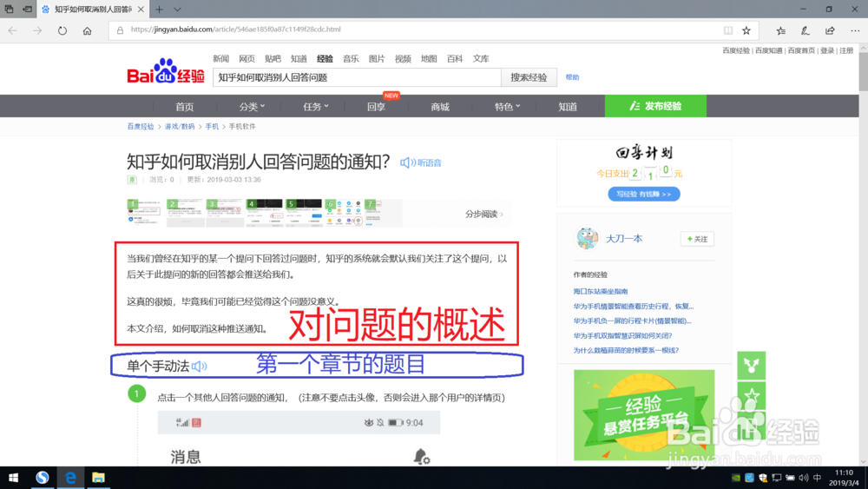Open the 回享 nav item

pyautogui.click(x=377, y=106)
